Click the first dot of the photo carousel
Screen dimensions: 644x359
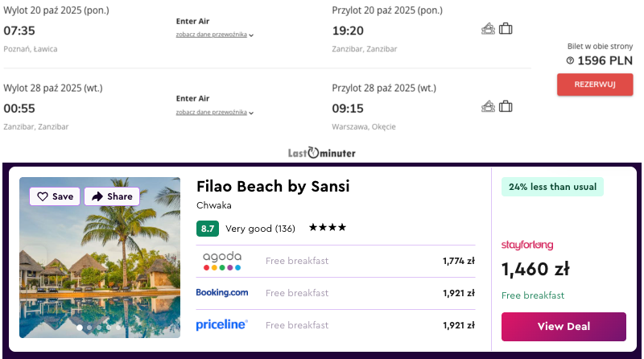[79, 328]
